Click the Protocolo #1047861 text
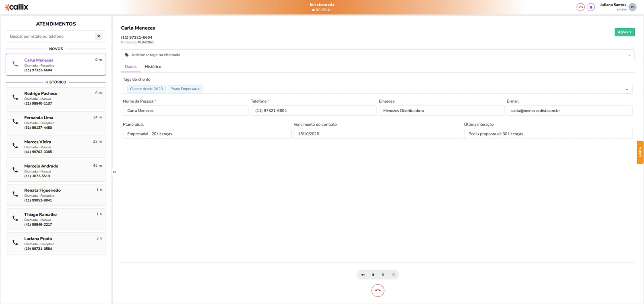This screenshot has height=304, width=644. pos(137,42)
